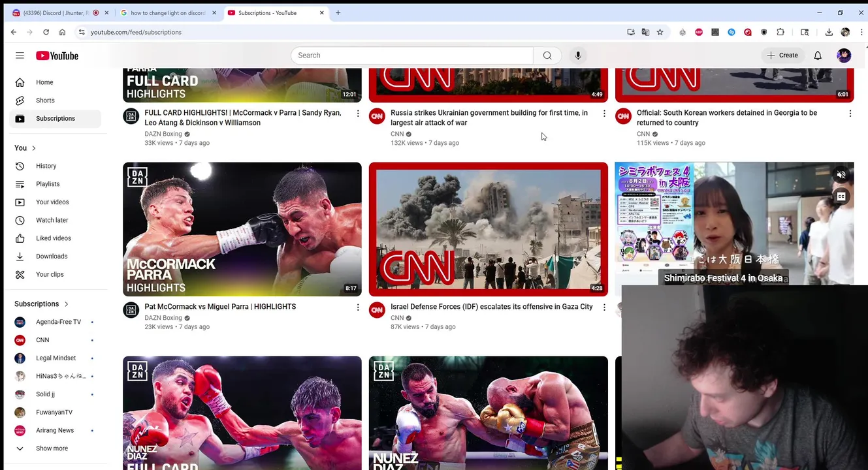Open History in sidebar
Image resolution: width=868 pixels, height=470 pixels.
56,166
